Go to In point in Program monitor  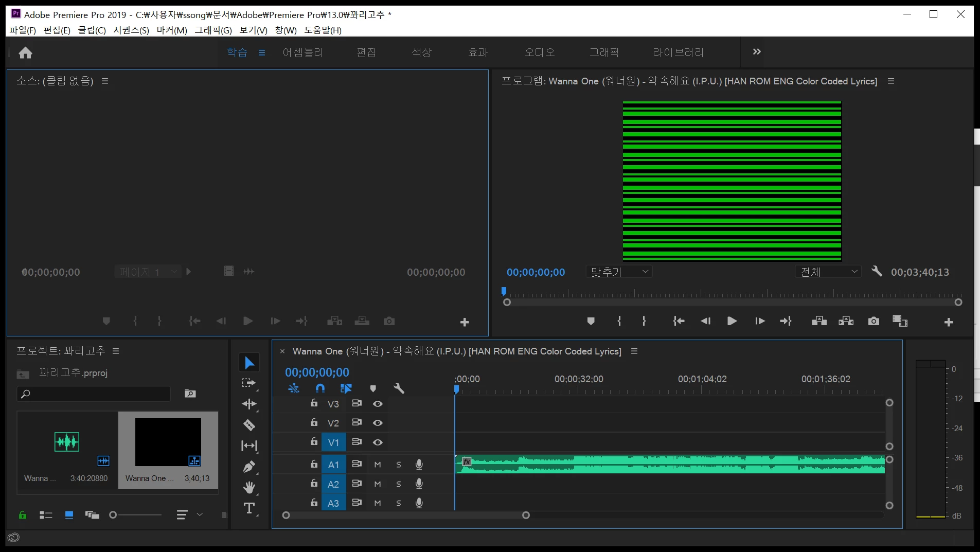coord(679,322)
